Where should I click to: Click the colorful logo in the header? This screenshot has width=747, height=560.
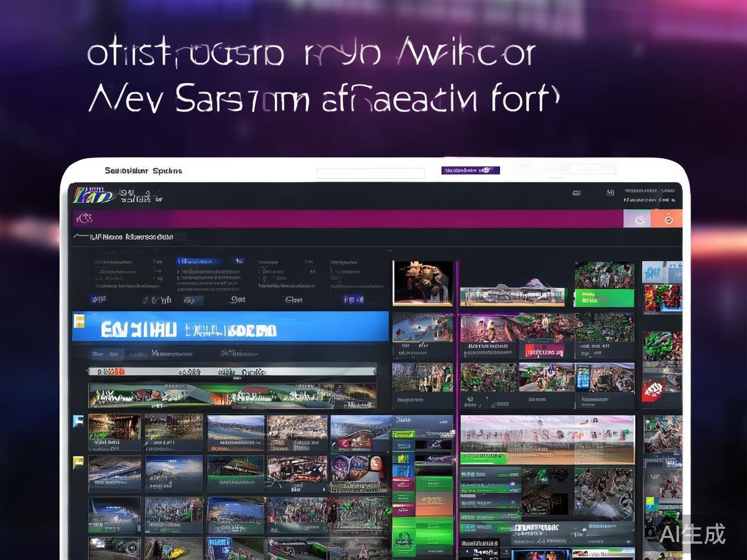[94, 195]
